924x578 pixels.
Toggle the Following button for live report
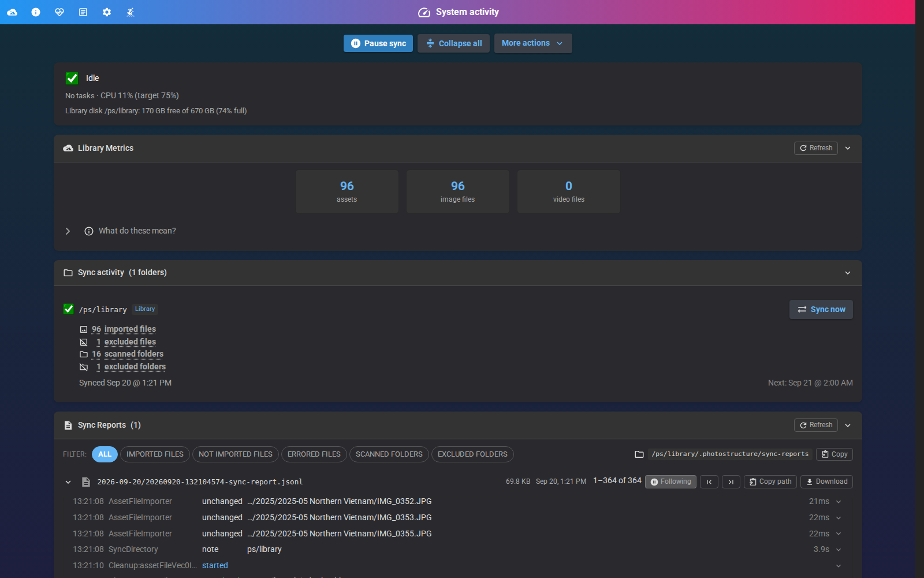(x=670, y=481)
